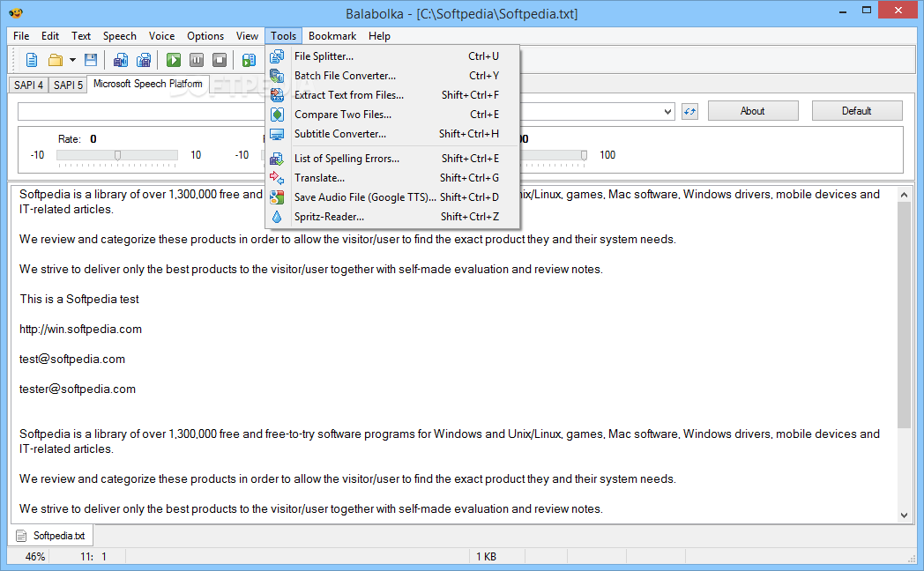Click the Save Audio File toolbar icon
This screenshot has width=924, height=571.
click(120, 60)
